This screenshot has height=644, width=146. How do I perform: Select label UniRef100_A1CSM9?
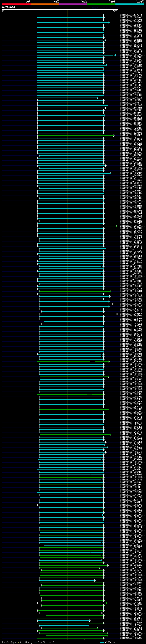pos(131,165)
